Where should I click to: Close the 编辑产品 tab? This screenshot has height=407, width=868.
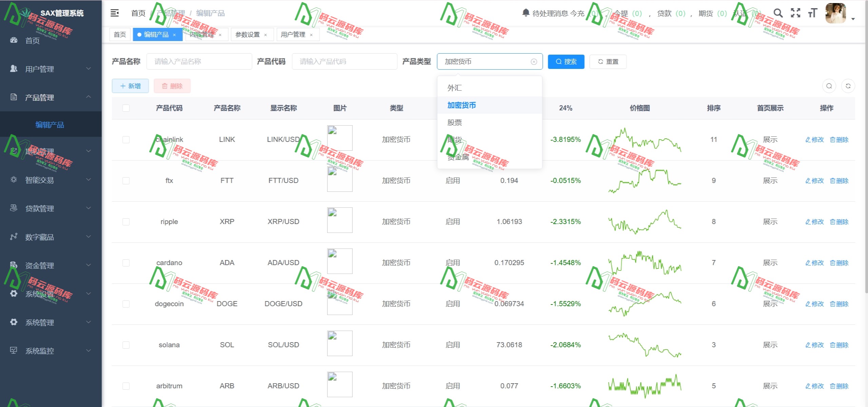tap(174, 35)
